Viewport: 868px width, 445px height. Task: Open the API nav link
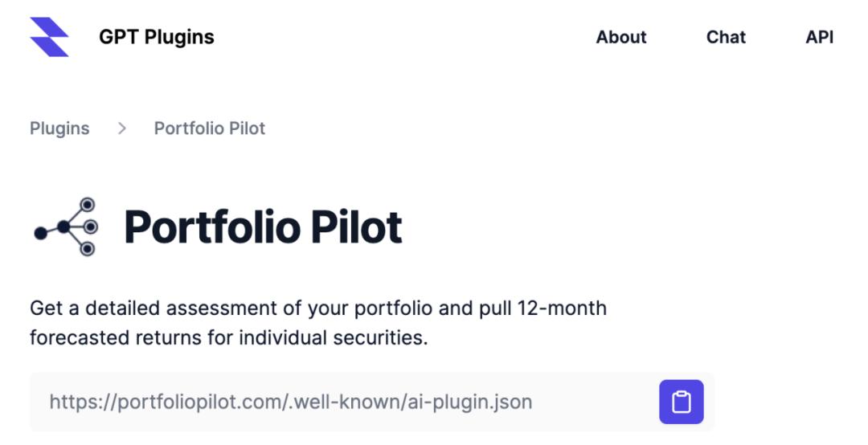819,37
